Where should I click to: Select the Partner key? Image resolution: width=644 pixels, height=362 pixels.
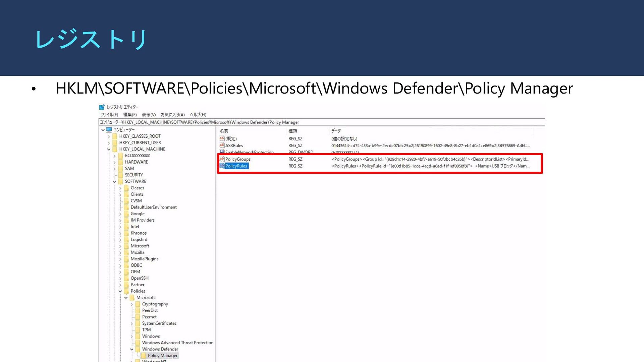(138, 285)
